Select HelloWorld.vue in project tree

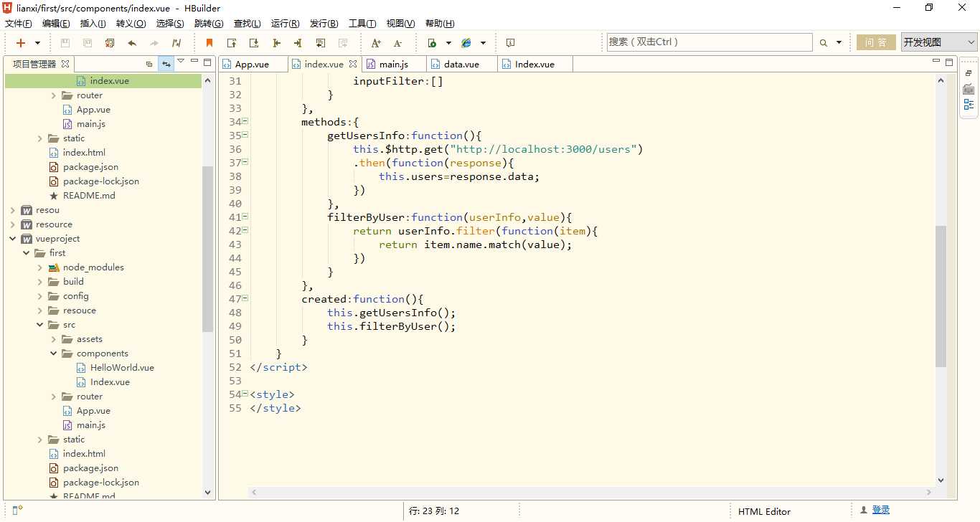[x=122, y=368]
